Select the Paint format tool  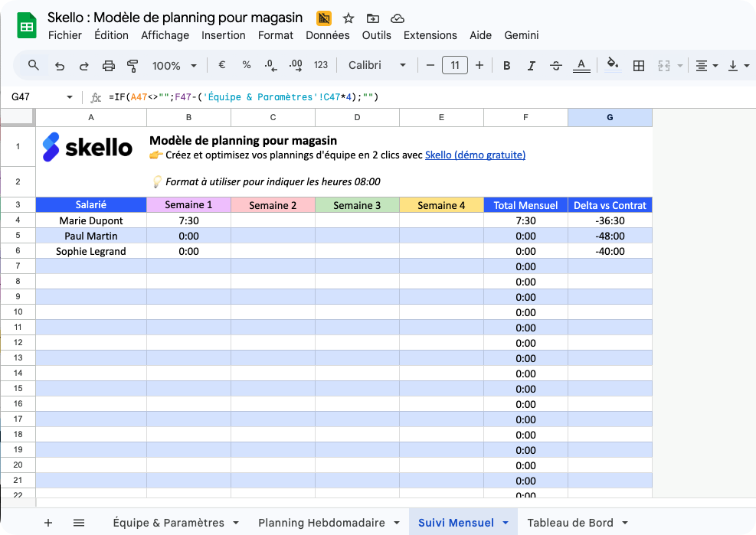click(132, 66)
